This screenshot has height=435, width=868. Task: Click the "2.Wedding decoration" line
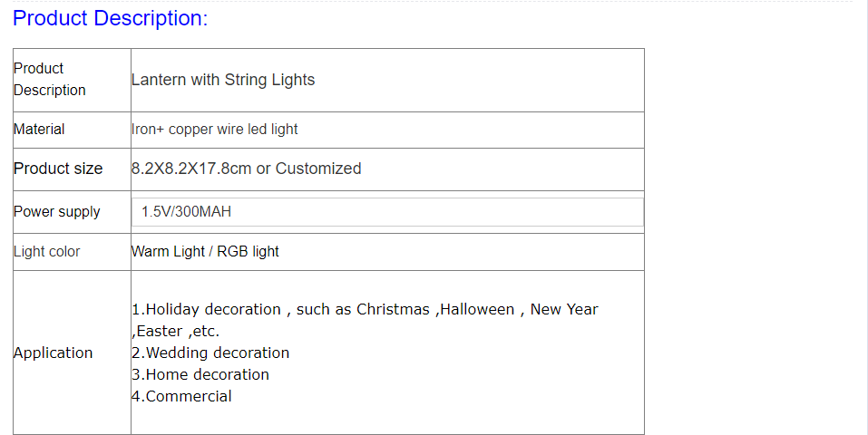click(210, 353)
